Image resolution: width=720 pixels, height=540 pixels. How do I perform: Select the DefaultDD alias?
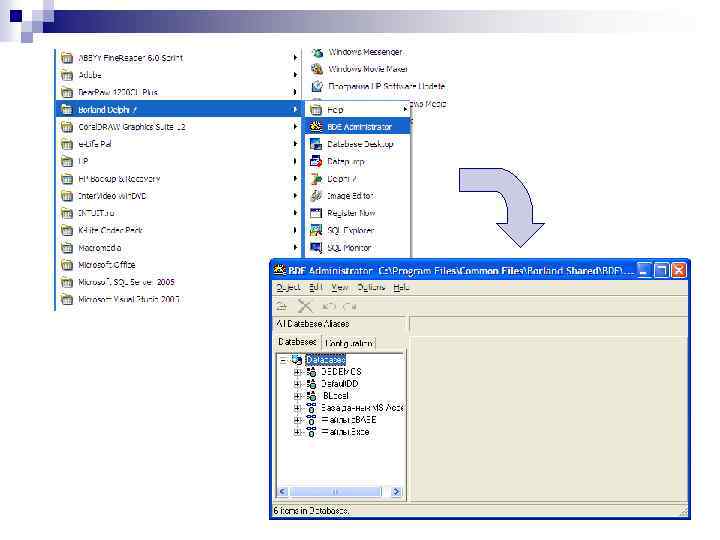point(340,383)
